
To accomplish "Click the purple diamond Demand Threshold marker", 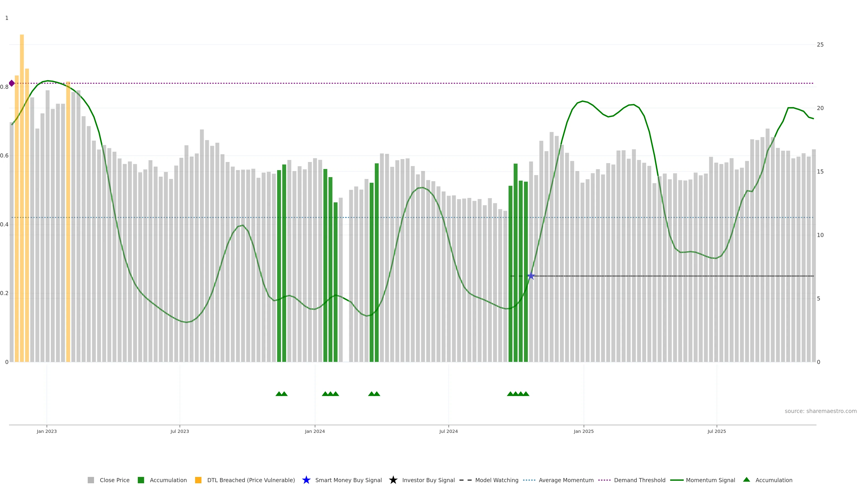I will click(x=12, y=83).
